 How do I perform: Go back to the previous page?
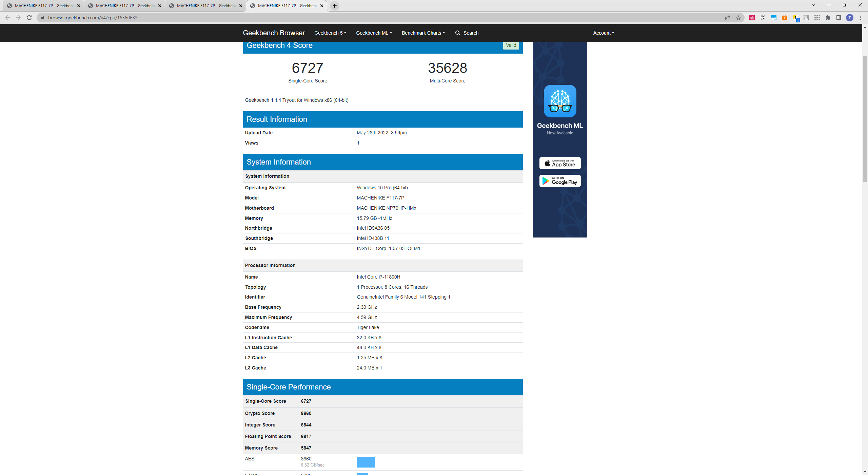(x=7, y=18)
